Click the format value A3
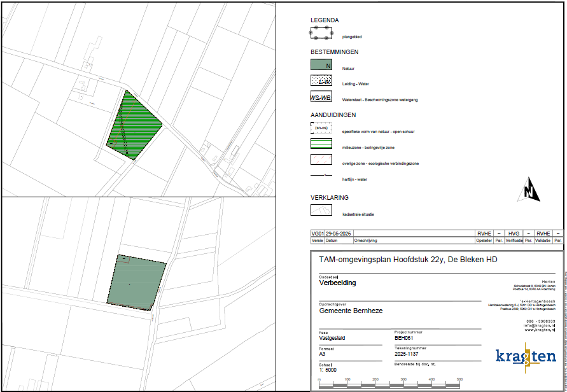The width and height of the screenshot is (567, 392). (322, 354)
